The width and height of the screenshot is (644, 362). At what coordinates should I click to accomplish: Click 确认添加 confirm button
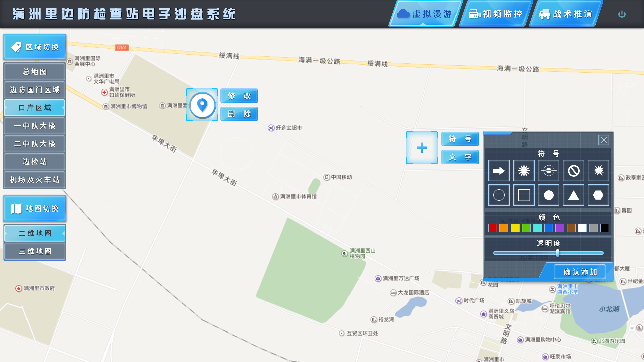pyautogui.click(x=580, y=272)
